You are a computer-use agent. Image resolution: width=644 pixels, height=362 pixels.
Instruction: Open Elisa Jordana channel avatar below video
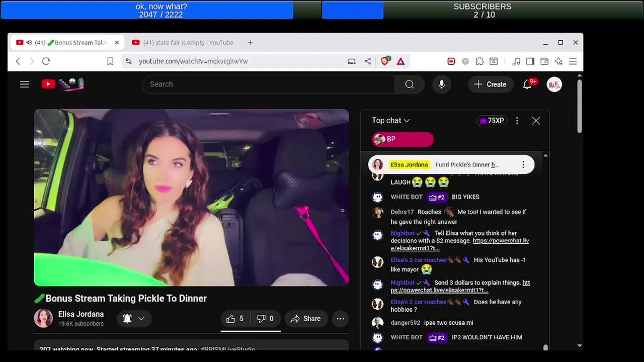[43, 319]
